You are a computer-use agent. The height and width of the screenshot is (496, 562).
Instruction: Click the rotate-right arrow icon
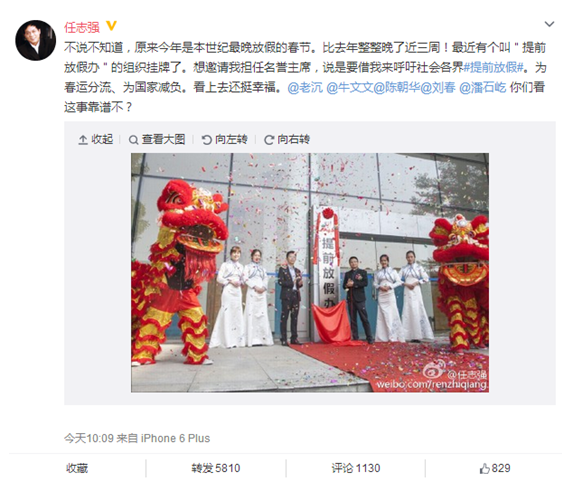[269, 140]
